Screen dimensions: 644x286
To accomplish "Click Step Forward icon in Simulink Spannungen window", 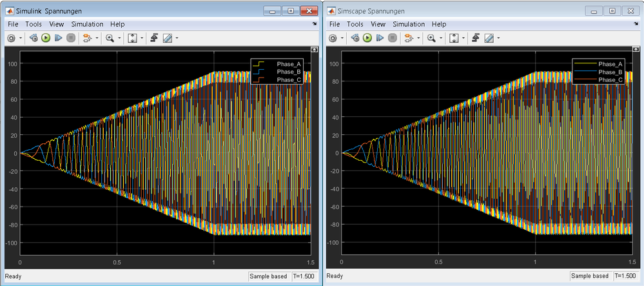I will tap(58, 38).
